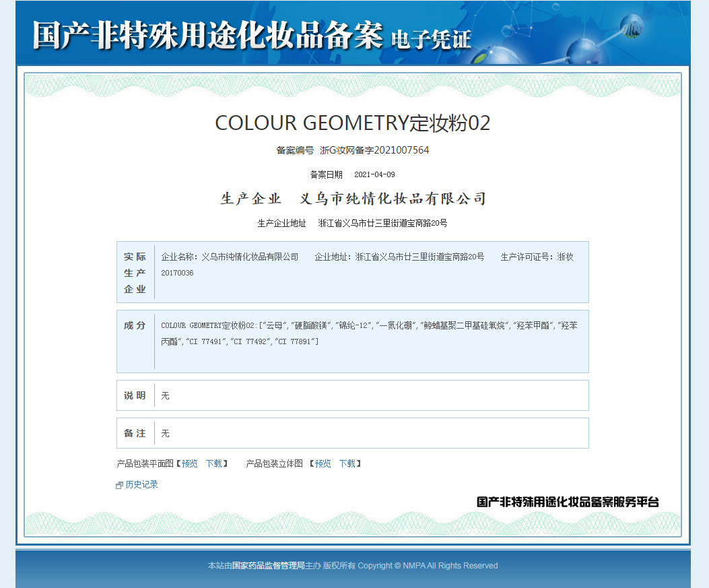The height and width of the screenshot is (588, 709).
Task: Click the history record icon beside 历史记录
Action: (x=119, y=486)
